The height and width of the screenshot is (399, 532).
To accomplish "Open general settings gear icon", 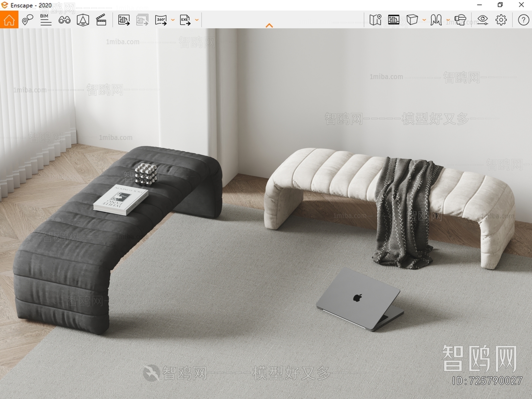I will (501, 20).
